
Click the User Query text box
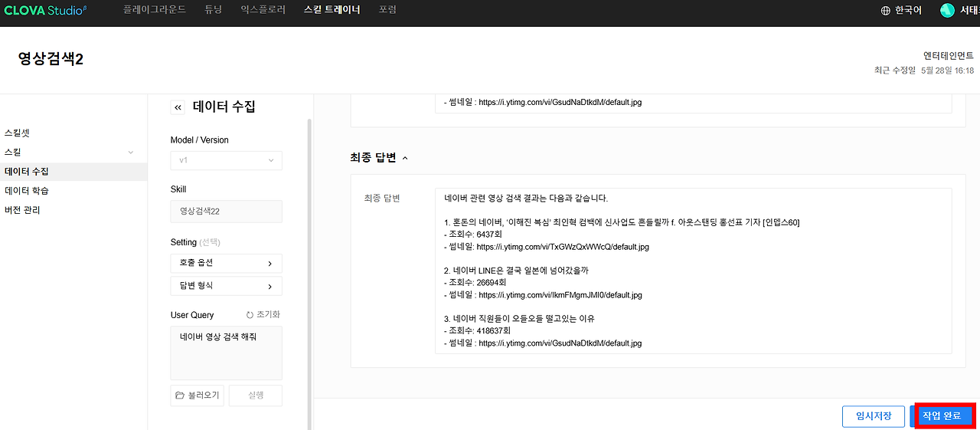pyautogui.click(x=227, y=353)
